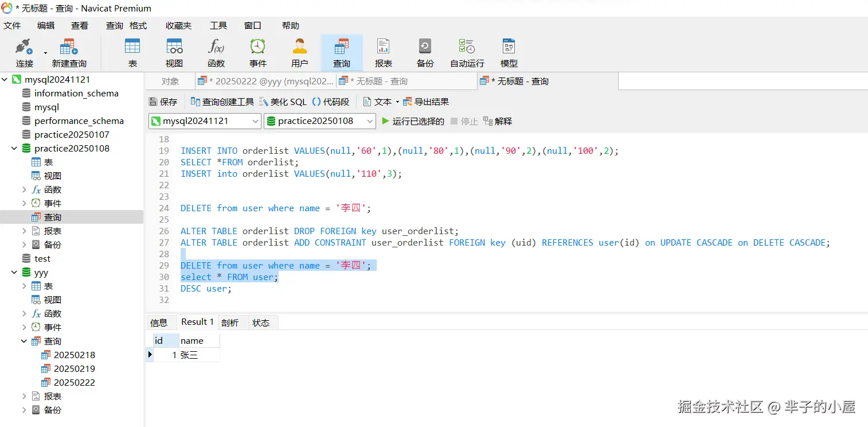
Task: Open the 编辑 menu
Action: (46, 26)
